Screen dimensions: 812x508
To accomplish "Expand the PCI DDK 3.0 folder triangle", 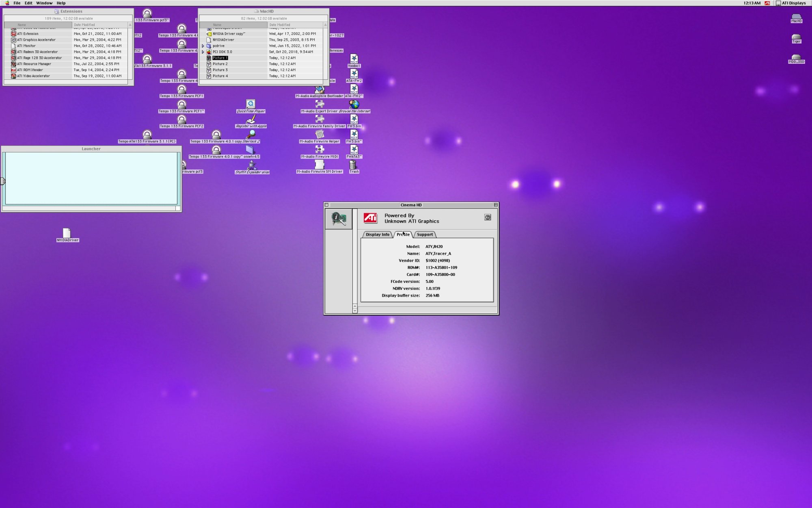I will point(203,52).
